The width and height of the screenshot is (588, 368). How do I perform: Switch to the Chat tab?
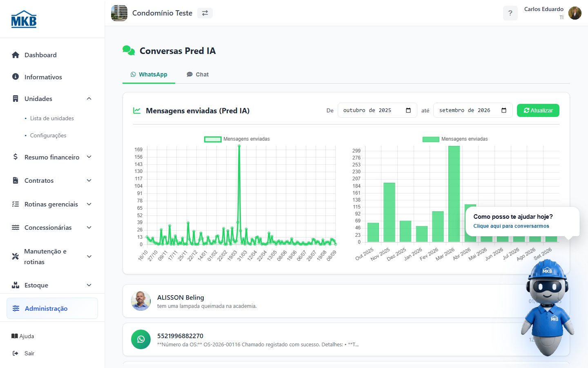pos(198,74)
